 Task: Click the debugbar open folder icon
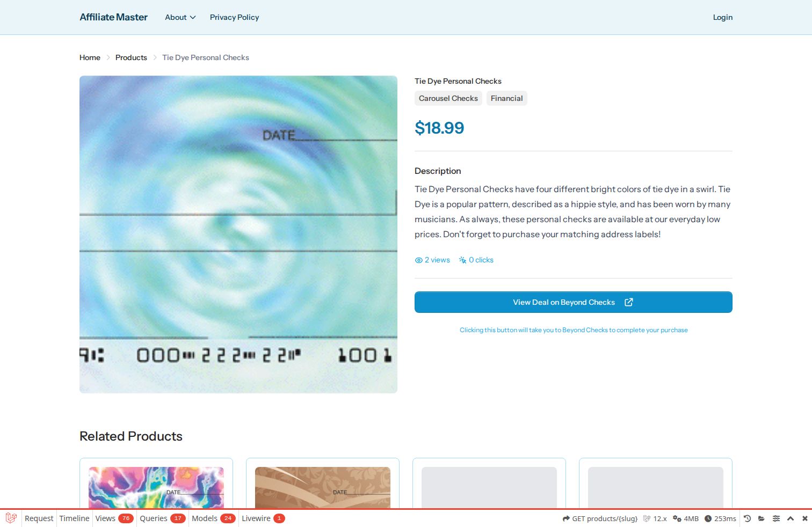click(762, 518)
